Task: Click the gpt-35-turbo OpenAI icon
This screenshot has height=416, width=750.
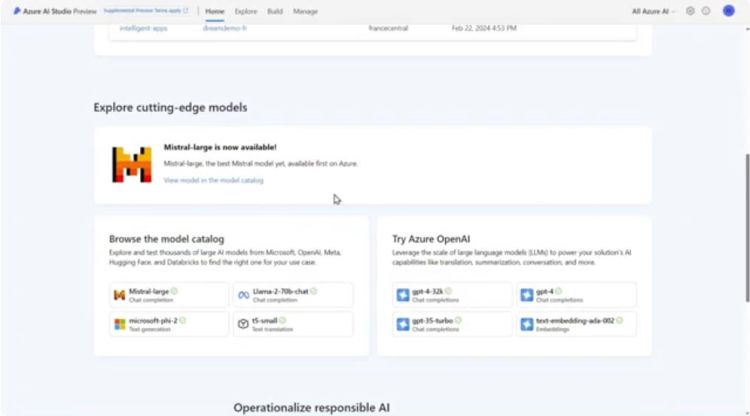Action: 403,324
